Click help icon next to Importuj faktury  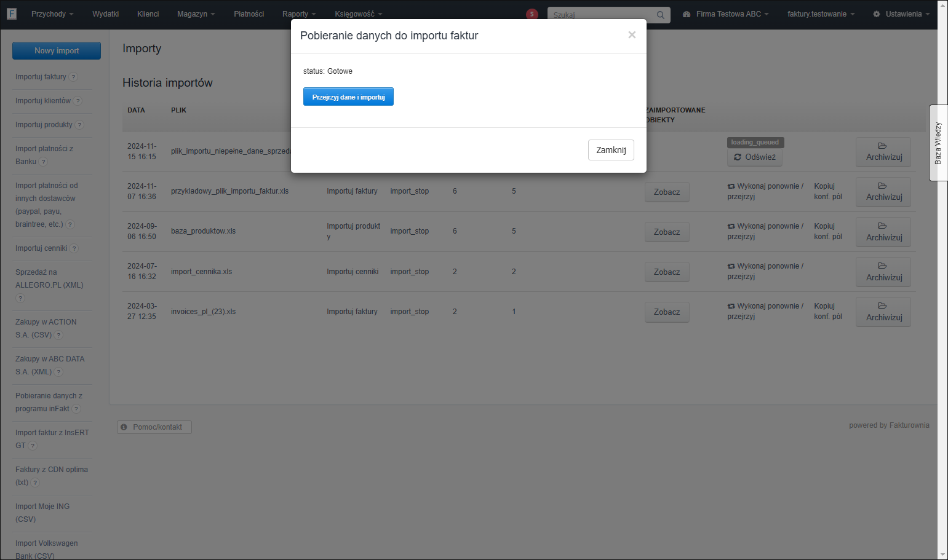tap(73, 77)
